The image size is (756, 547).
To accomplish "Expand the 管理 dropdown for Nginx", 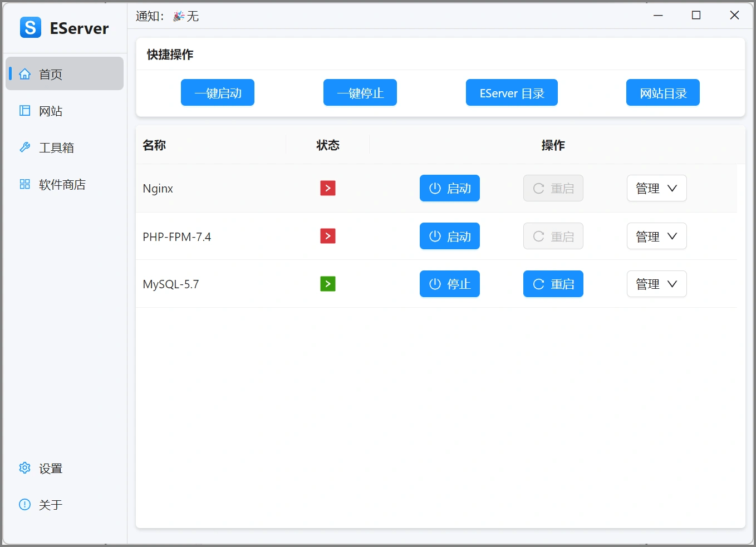I will point(657,188).
